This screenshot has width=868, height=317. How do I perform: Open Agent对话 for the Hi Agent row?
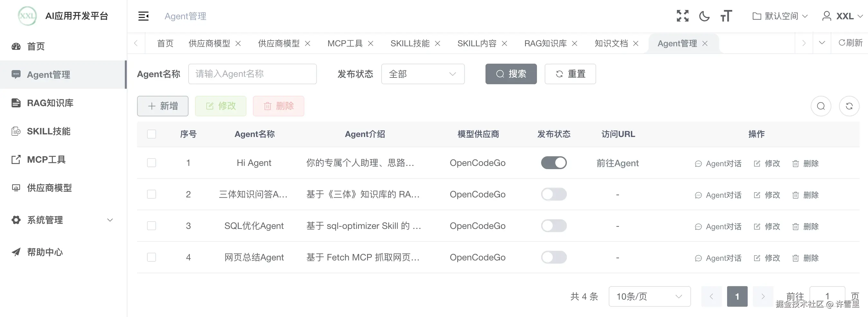click(x=718, y=163)
